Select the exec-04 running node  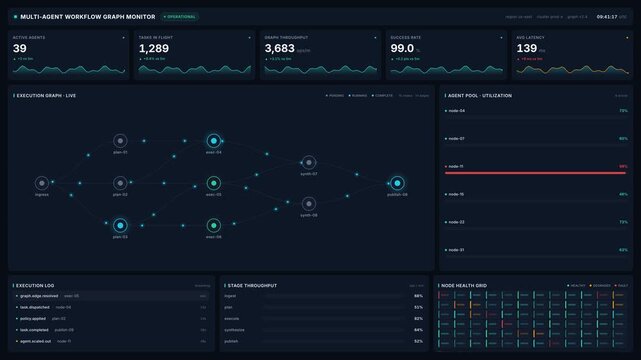[x=214, y=141]
